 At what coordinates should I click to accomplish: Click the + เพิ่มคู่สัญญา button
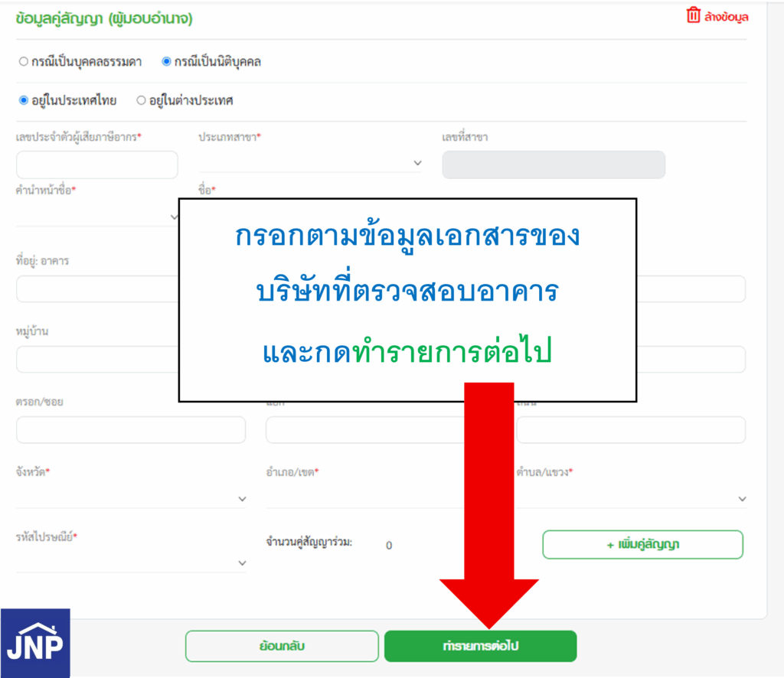(643, 545)
